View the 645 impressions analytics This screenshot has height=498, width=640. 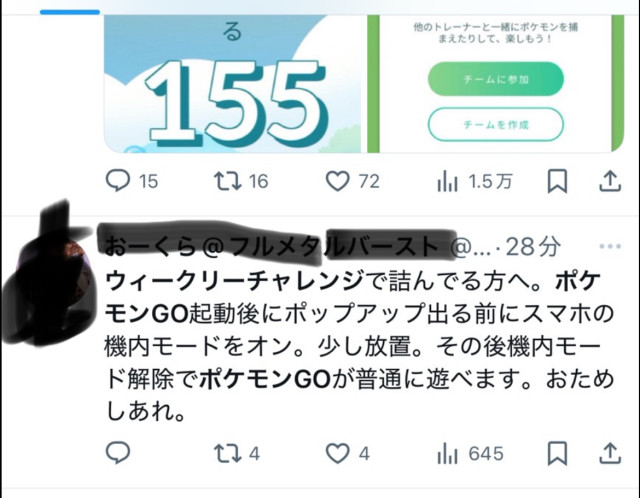click(470, 454)
